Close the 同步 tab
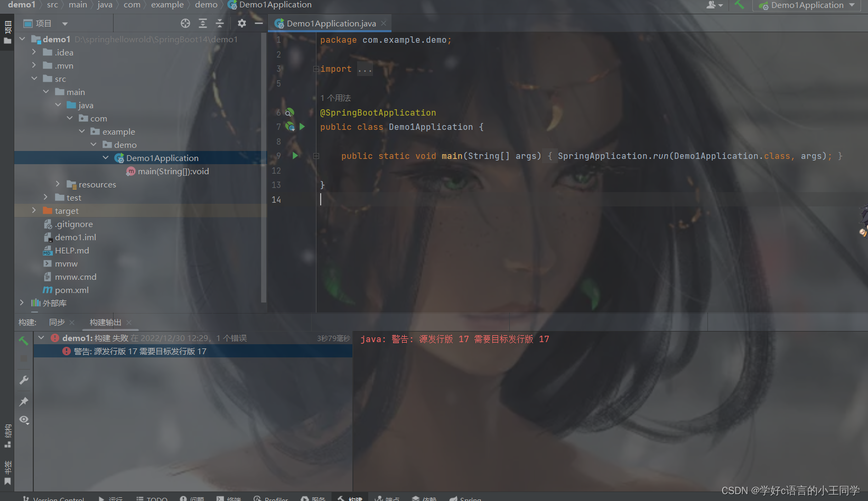The image size is (868, 501). [x=72, y=323]
